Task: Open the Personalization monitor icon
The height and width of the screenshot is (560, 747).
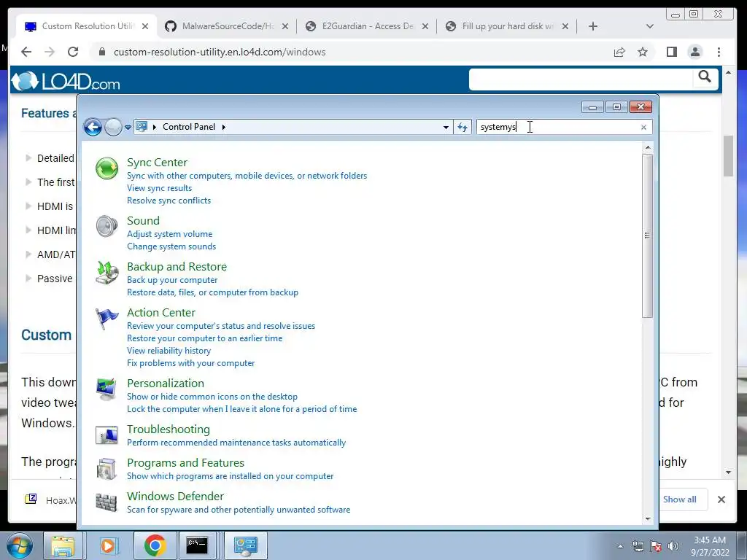Action: tap(107, 389)
